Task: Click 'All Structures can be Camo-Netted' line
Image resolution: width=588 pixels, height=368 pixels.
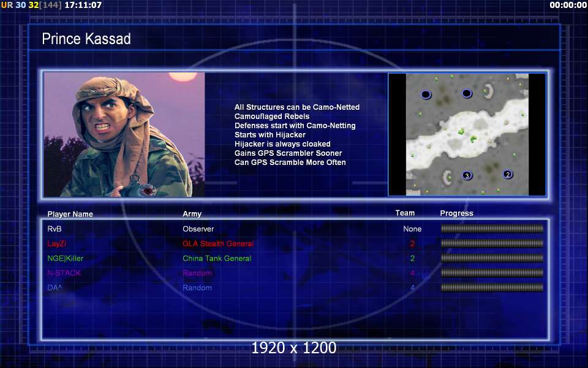Action: 297,107
